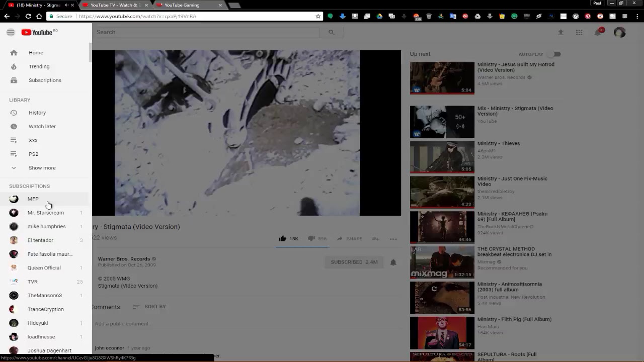Click the browser home button
This screenshot has width=644, height=362.
39,16
